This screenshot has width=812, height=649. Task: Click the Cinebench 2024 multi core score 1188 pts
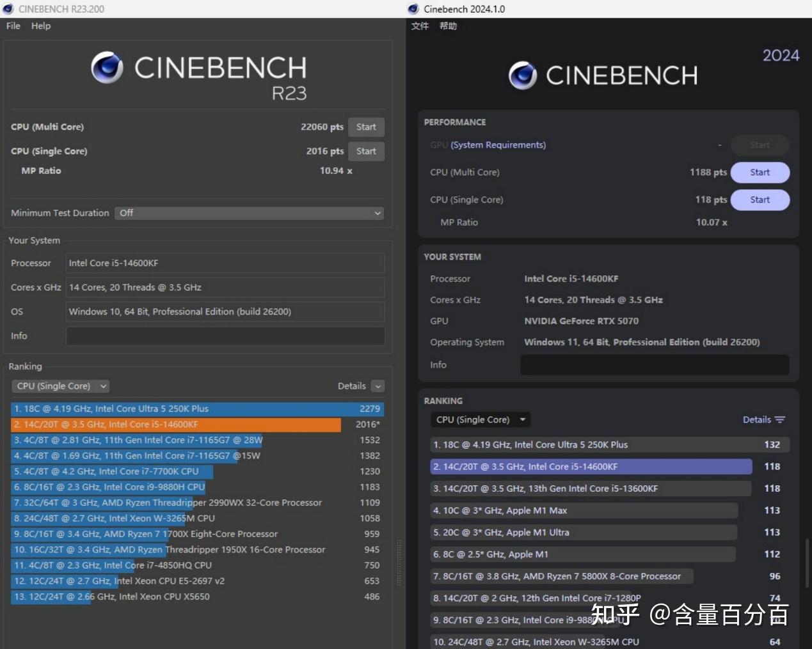pos(708,172)
